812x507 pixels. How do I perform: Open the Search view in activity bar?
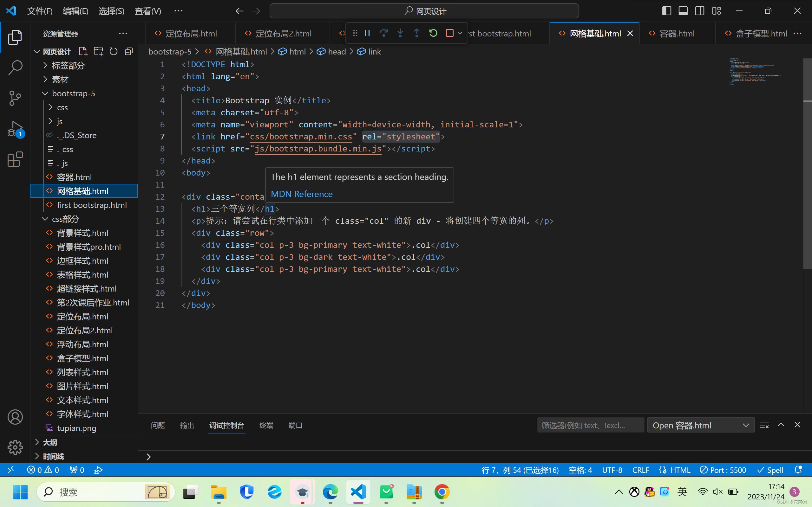pyautogui.click(x=15, y=67)
